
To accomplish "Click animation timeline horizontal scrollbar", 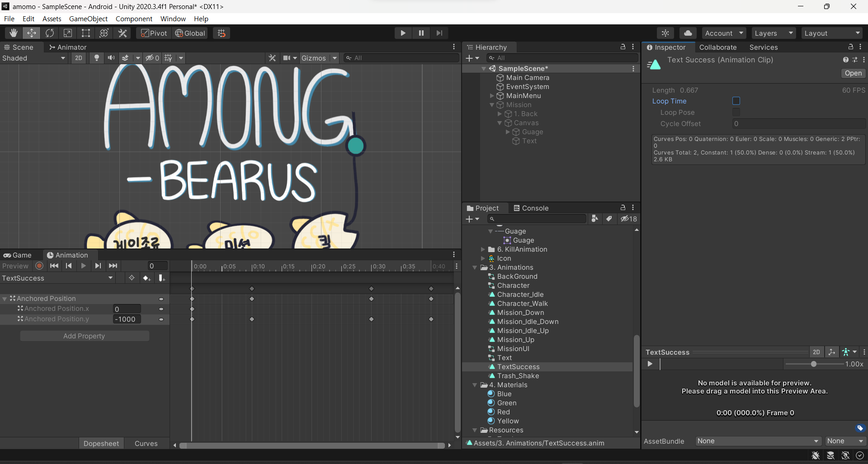I will coord(312,445).
